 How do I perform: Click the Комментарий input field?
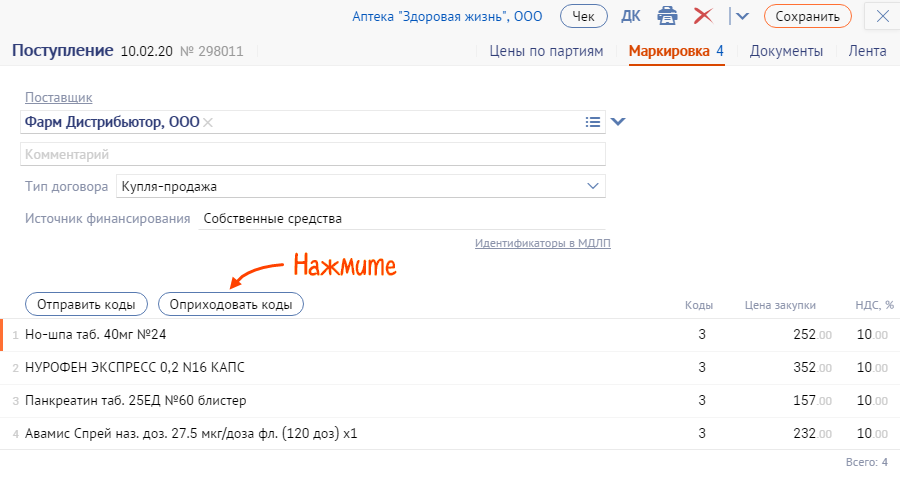(312, 154)
